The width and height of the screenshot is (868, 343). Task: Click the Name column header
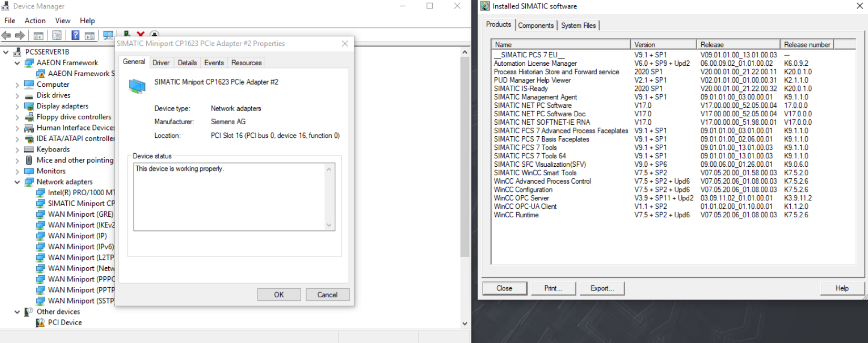tap(561, 45)
